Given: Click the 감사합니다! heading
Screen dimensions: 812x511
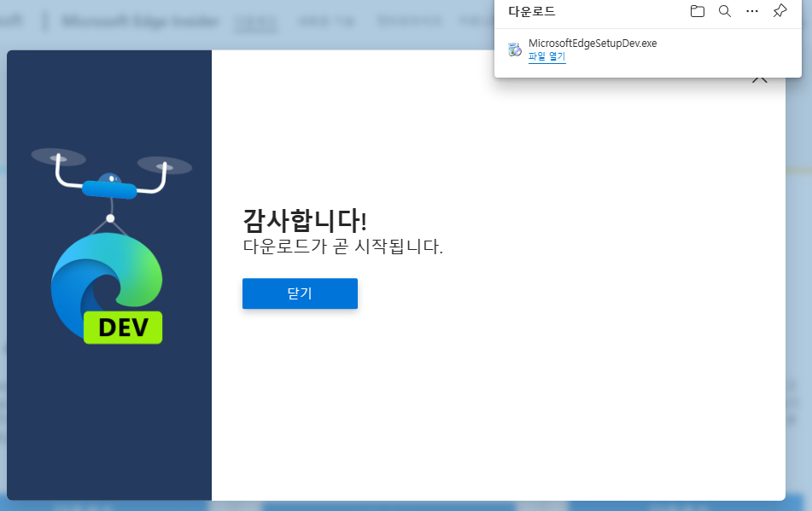Looking at the screenshot, I should point(305,220).
